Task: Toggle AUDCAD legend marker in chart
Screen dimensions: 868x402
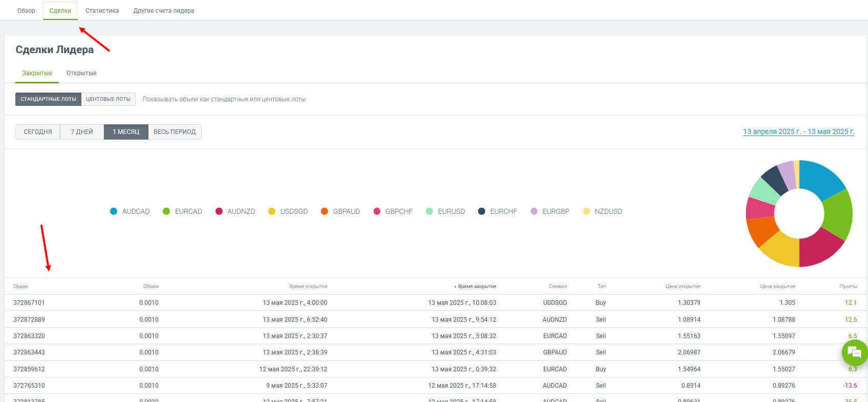Action: click(114, 211)
